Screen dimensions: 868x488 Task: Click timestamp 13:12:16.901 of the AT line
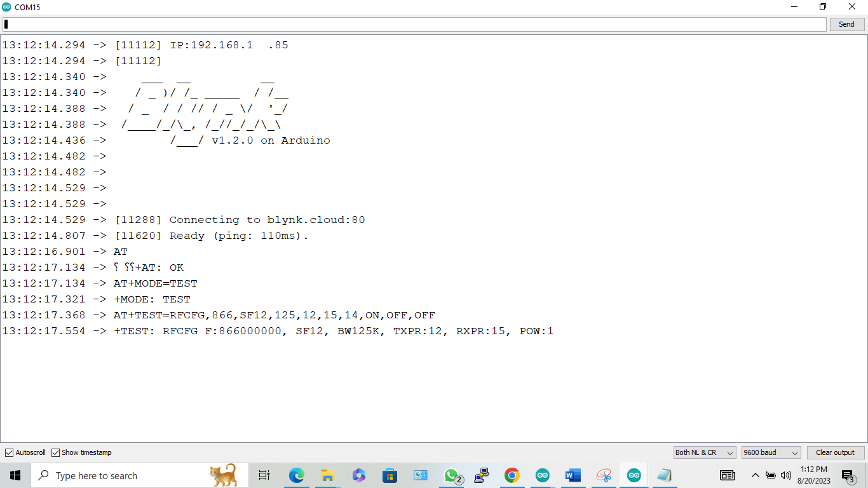tap(43, 252)
